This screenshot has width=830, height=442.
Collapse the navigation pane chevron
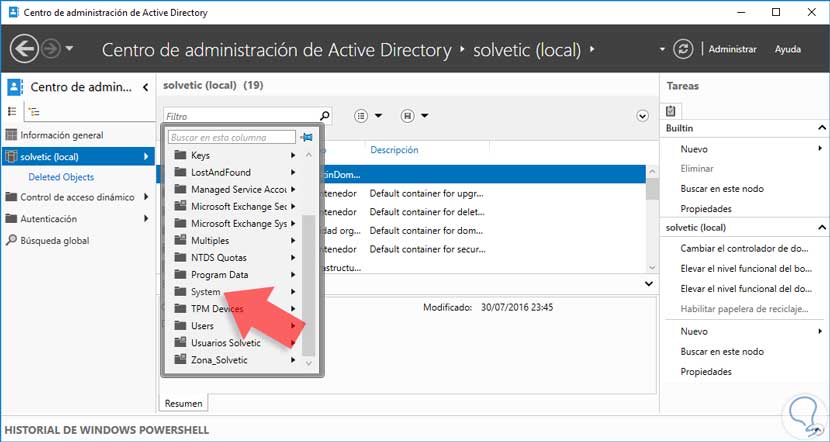point(146,87)
